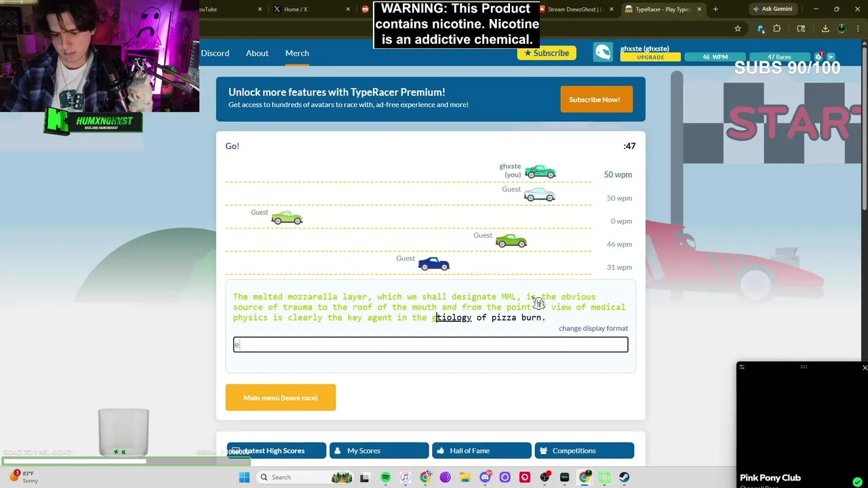The height and width of the screenshot is (488, 868).
Task: Open the Chrome profile avatar
Action: tap(842, 28)
